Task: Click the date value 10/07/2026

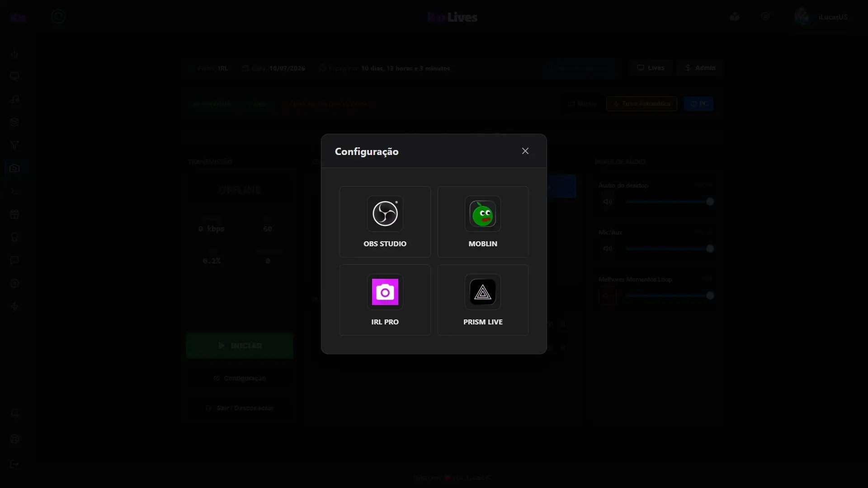Action: tap(287, 68)
